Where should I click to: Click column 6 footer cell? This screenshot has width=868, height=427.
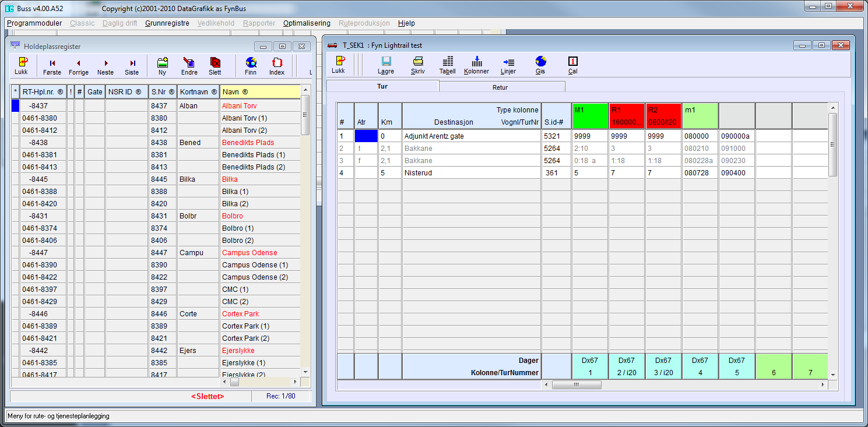click(774, 366)
